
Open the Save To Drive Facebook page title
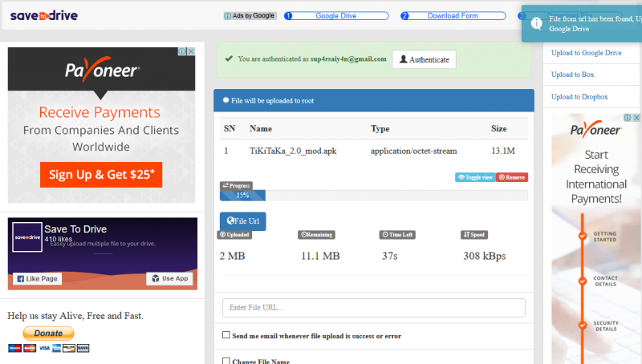(75, 229)
